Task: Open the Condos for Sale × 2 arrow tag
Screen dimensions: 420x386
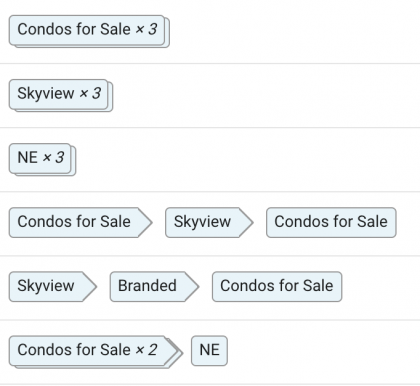Action: [96, 352]
